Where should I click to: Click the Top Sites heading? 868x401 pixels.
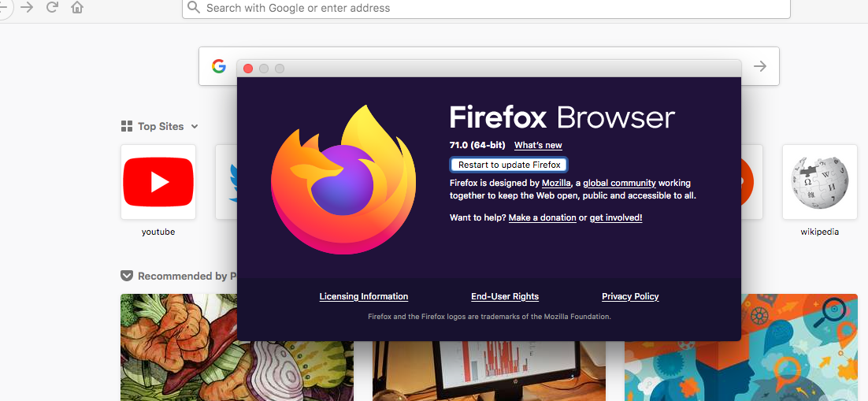pyautogui.click(x=161, y=126)
